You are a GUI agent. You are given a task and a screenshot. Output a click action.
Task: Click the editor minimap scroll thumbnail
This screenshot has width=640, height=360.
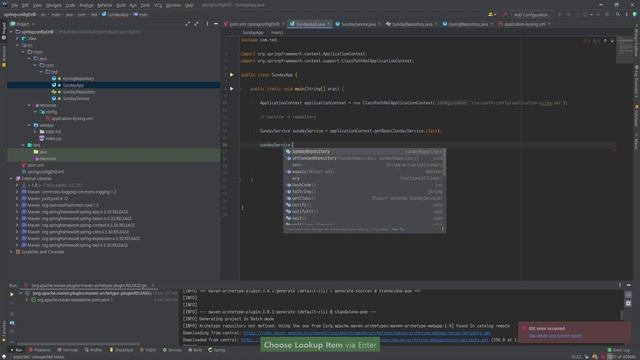click(624, 50)
